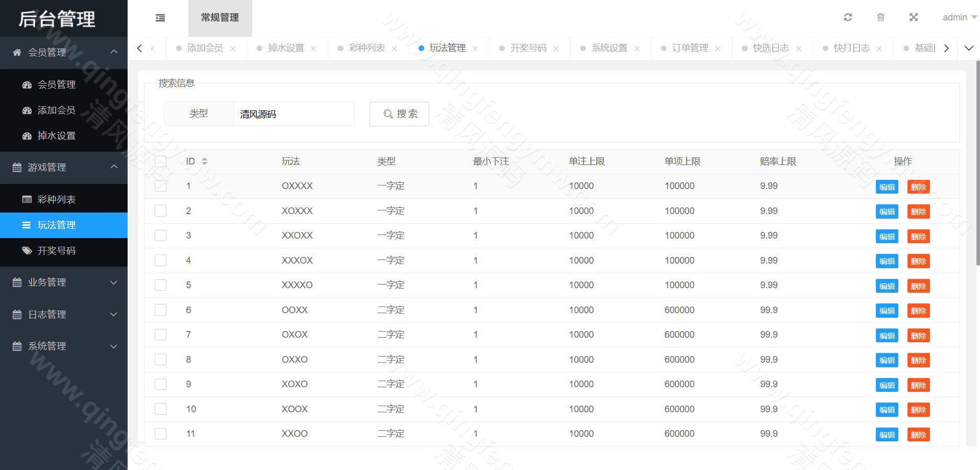Switch to the 开奖号码 tab
Image resolution: width=980 pixels, height=470 pixels.
pos(528,48)
